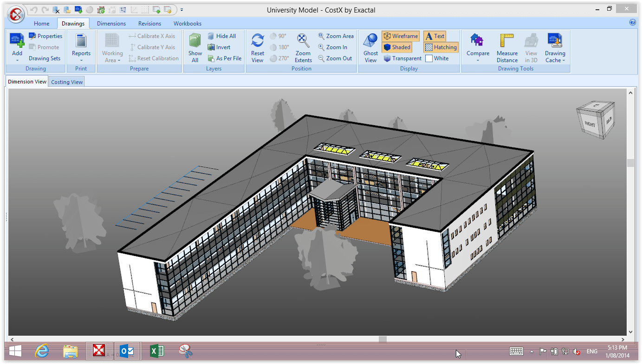Expand the Reports dropdown arrow
642x364 pixels.
(81, 60)
